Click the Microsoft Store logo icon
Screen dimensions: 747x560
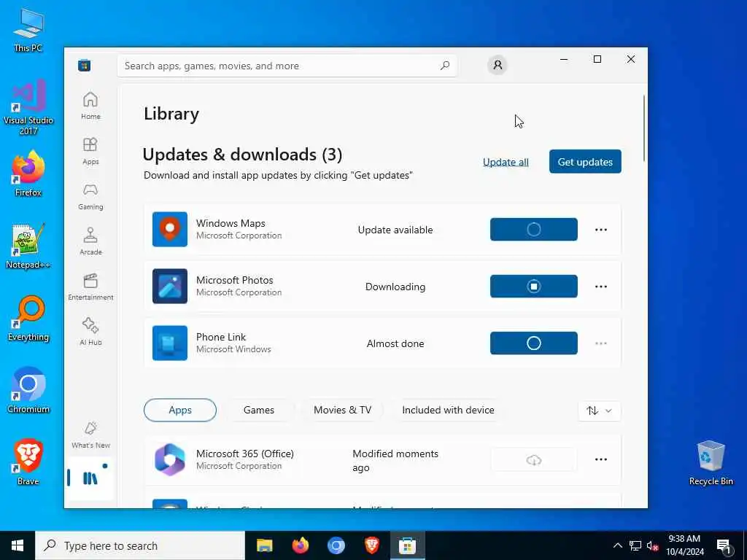[x=85, y=65]
